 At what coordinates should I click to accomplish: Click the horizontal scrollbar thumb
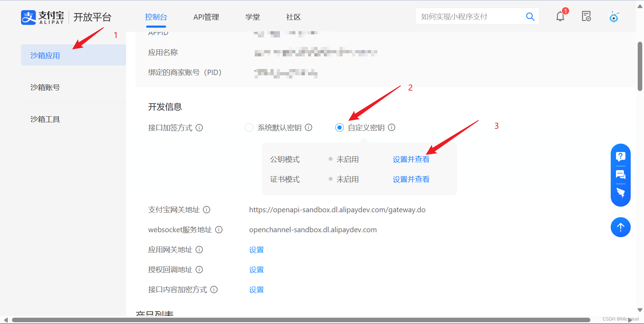click(301, 320)
